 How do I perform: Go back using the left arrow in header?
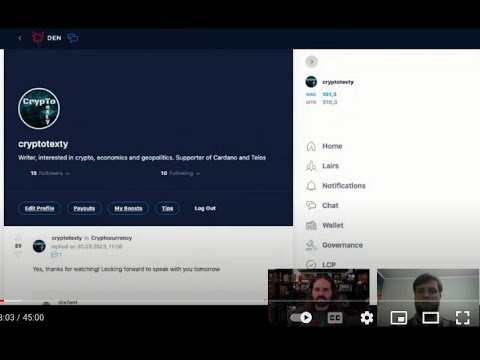[20, 38]
